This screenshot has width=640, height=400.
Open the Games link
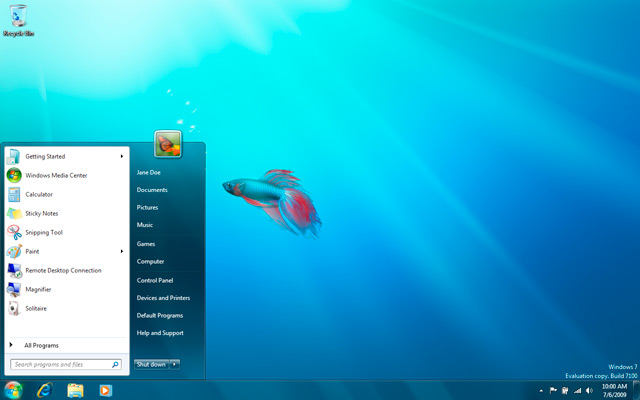(x=146, y=244)
